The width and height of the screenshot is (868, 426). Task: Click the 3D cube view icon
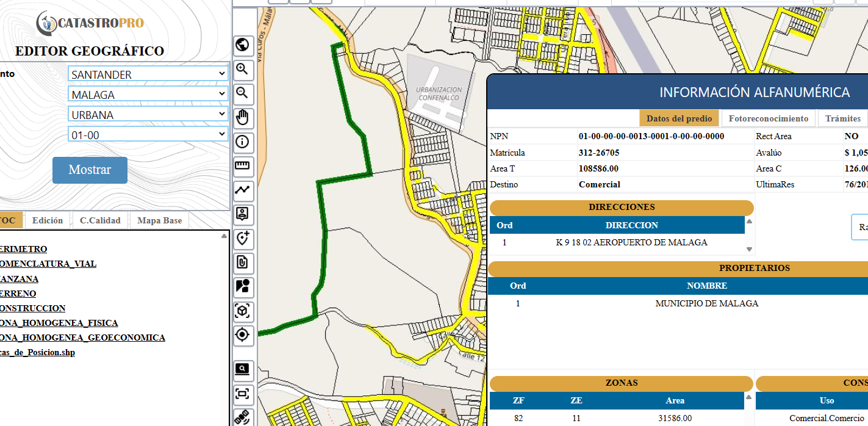pyautogui.click(x=243, y=311)
